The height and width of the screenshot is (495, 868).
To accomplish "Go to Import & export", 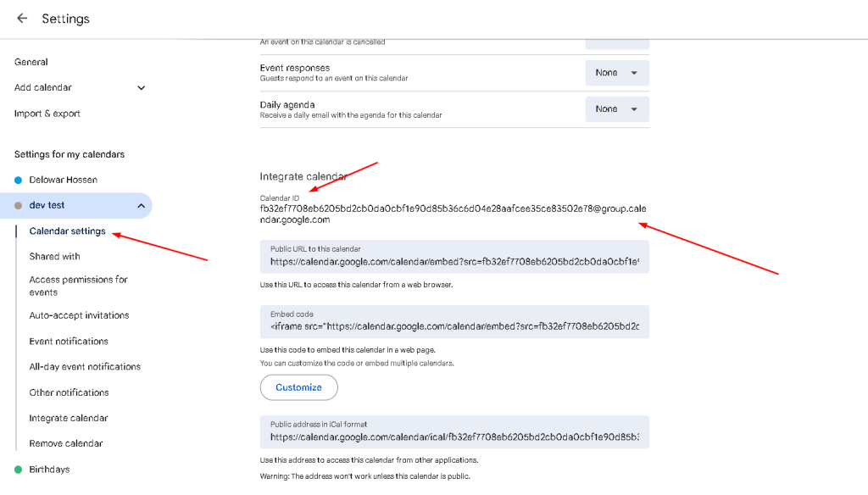I will [47, 114].
